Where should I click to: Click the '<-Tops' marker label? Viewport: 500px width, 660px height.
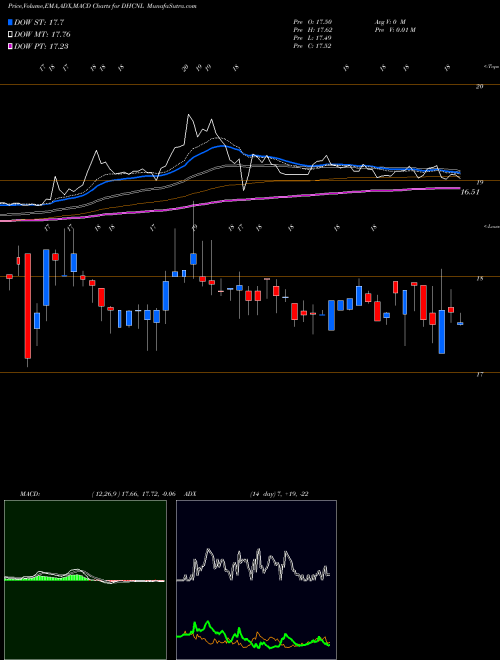point(491,67)
